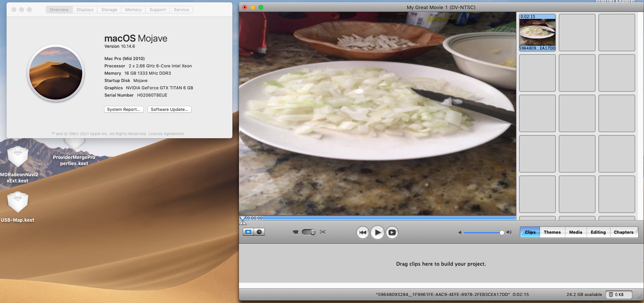Click "Mac Pro (Mid 2010)" model text
Image resolution: width=644 pixels, height=303 pixels.
pos(124,59)
